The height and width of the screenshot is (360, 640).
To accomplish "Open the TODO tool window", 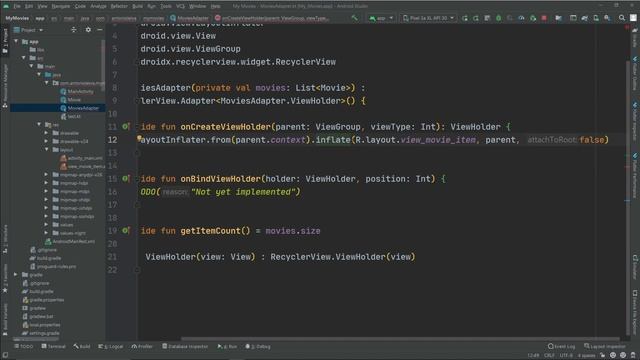I will tap(24, 347).
